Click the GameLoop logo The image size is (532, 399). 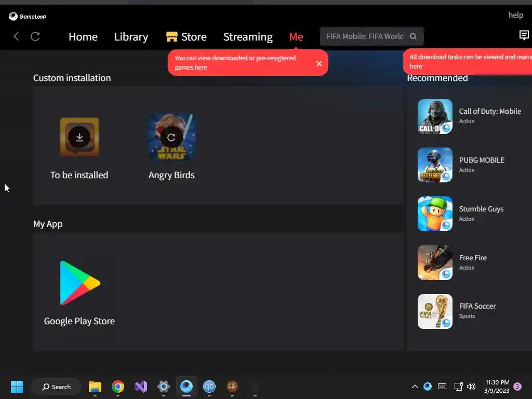28,16
